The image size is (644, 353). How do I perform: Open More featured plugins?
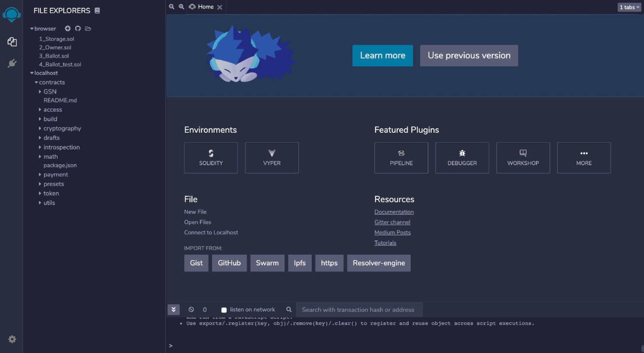pos(584,158)
